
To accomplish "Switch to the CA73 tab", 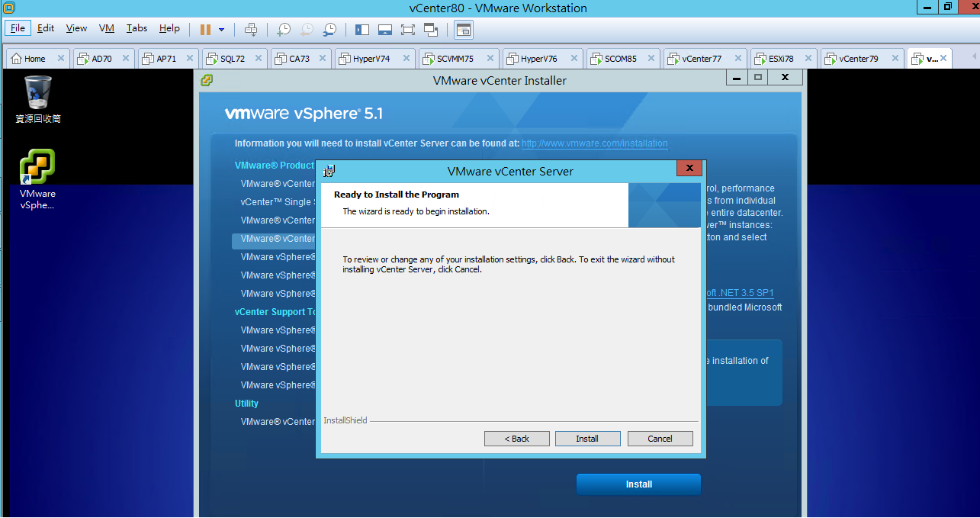I will 301,59.
